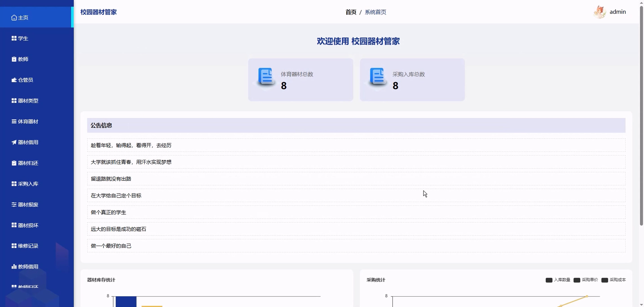644x307 pixels.
Task: Open the admin user dropdown
Action: [618, 12]
